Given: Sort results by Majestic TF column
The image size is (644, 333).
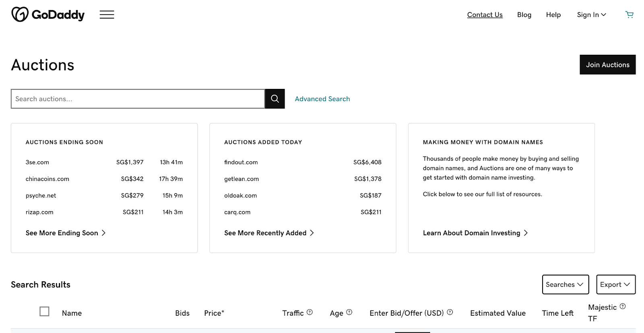Looking at the screenshot, I should click(602, 312).
